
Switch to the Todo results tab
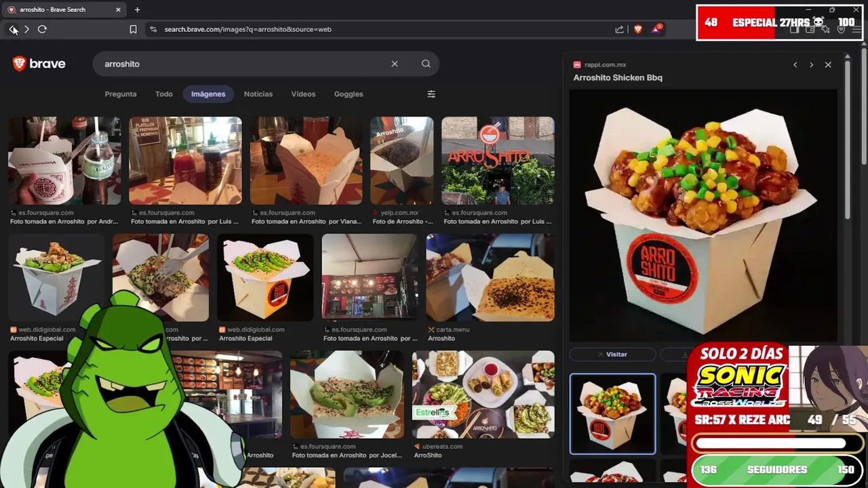point(164,94)
